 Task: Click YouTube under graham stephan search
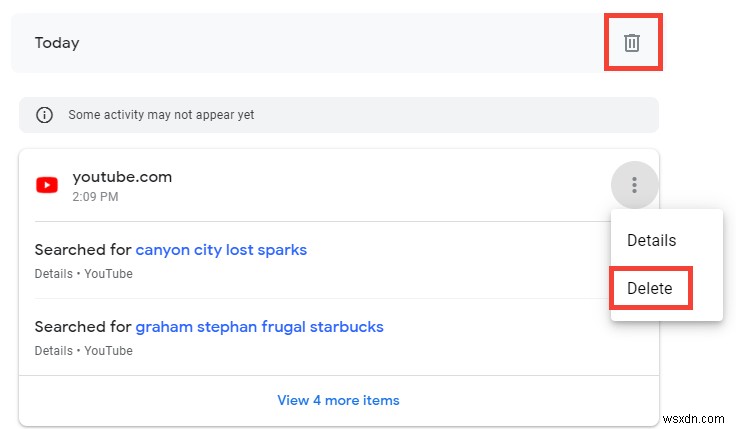[108, 351]
